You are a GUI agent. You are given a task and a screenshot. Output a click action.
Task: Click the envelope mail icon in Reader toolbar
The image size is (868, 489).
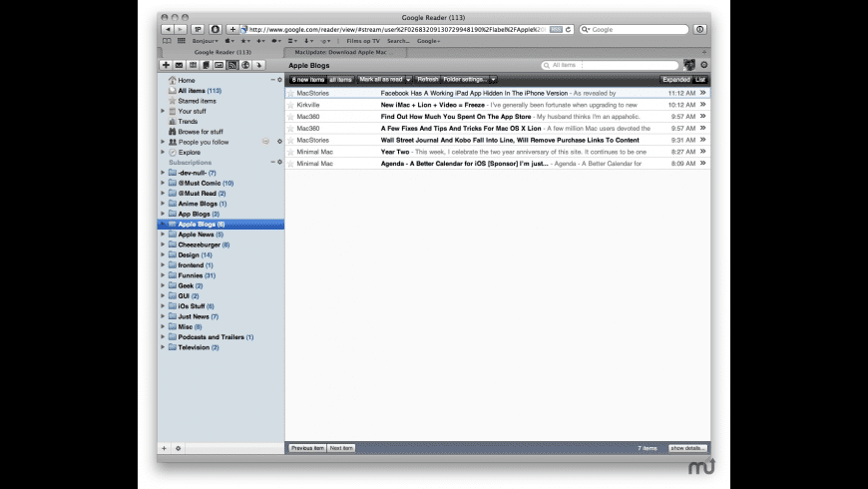pyautogui.click(x=179, y=65)
